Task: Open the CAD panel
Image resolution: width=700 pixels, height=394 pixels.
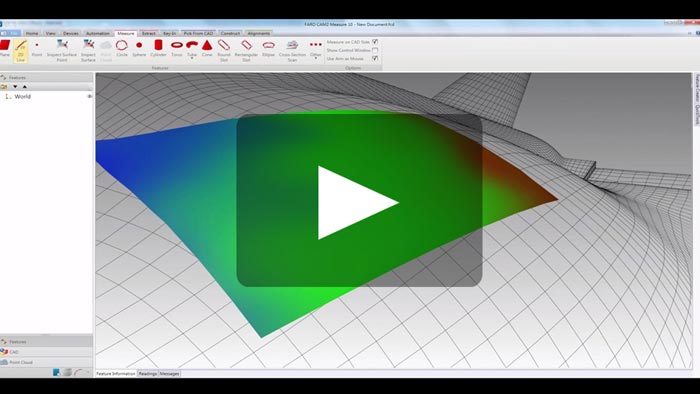Action: (46, 352)
